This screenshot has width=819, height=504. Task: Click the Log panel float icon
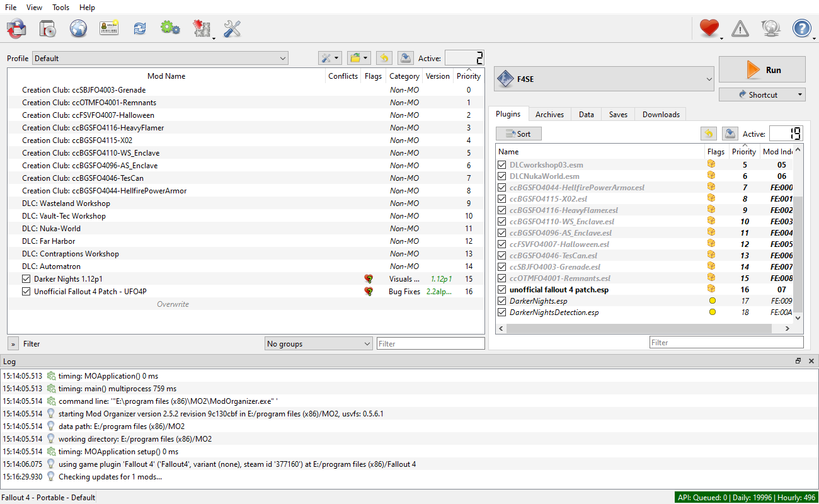tap(798, 361)
